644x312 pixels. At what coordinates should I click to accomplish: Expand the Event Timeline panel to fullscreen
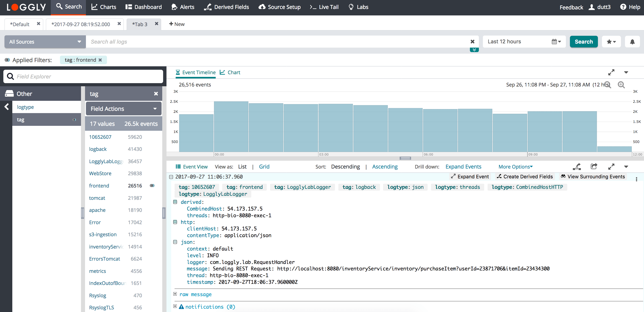point(611,72)
